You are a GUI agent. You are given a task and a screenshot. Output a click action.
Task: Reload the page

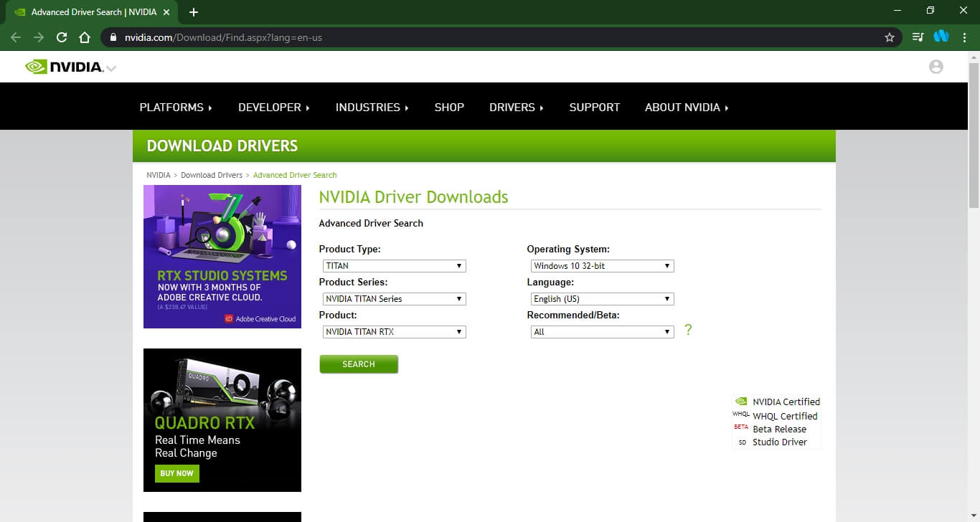click(62, 37)
